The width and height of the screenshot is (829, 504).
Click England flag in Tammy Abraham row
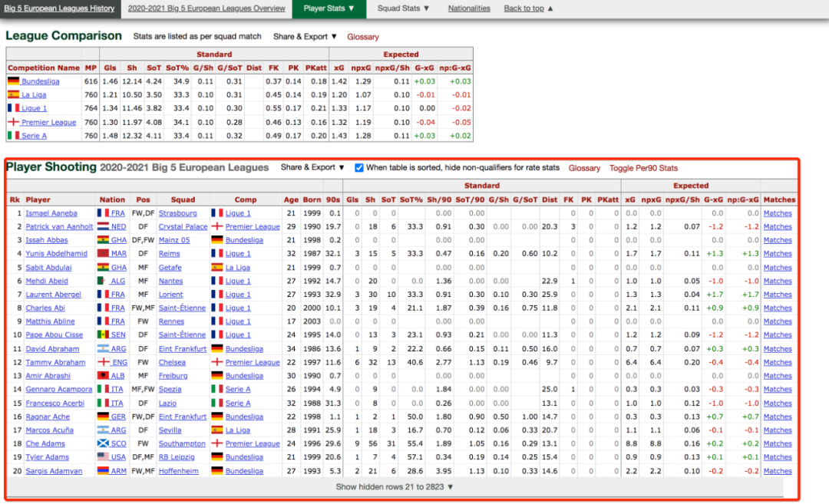click(x=103, y=362)
